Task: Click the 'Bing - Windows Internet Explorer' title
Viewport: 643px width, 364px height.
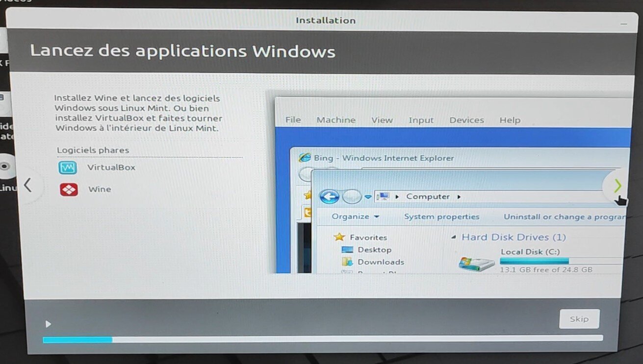Action: click(384, 158)
